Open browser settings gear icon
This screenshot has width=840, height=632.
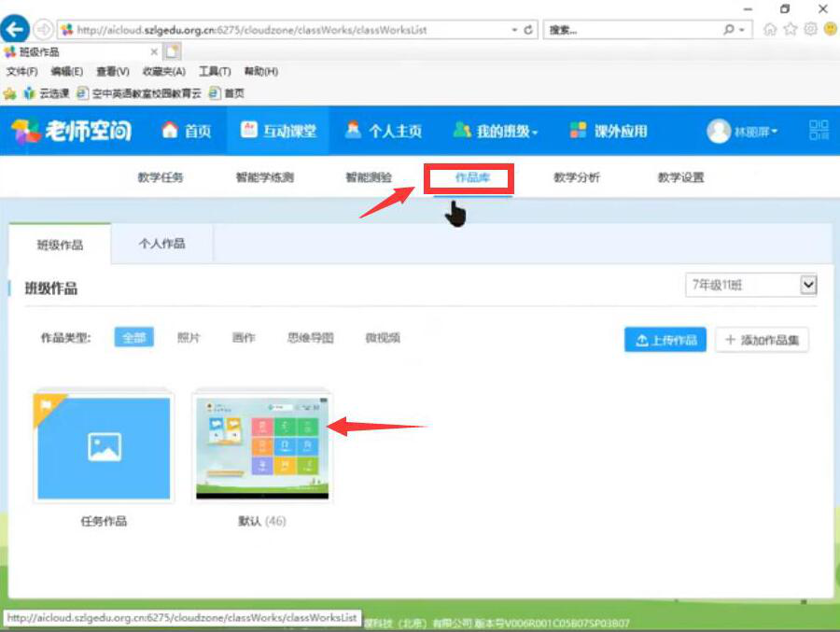click(x=810, y=29)
